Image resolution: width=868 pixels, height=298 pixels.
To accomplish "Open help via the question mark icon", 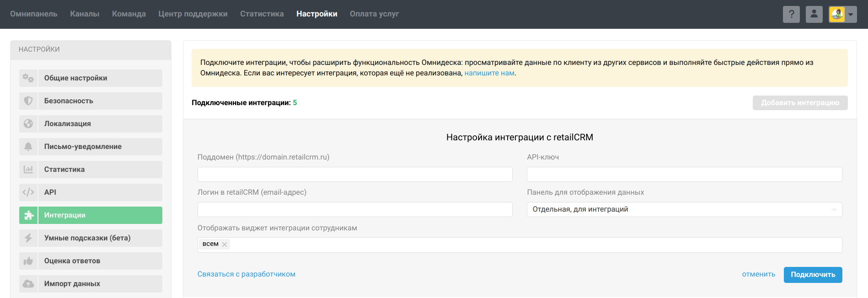I will click(791, 14).
